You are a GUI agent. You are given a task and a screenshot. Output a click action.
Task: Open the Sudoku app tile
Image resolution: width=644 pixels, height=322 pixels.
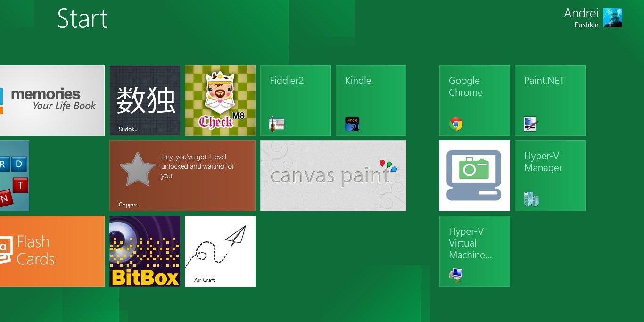145,100
